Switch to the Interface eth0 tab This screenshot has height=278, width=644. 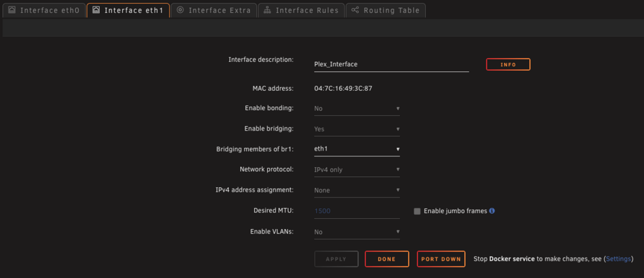pos(44,10)
